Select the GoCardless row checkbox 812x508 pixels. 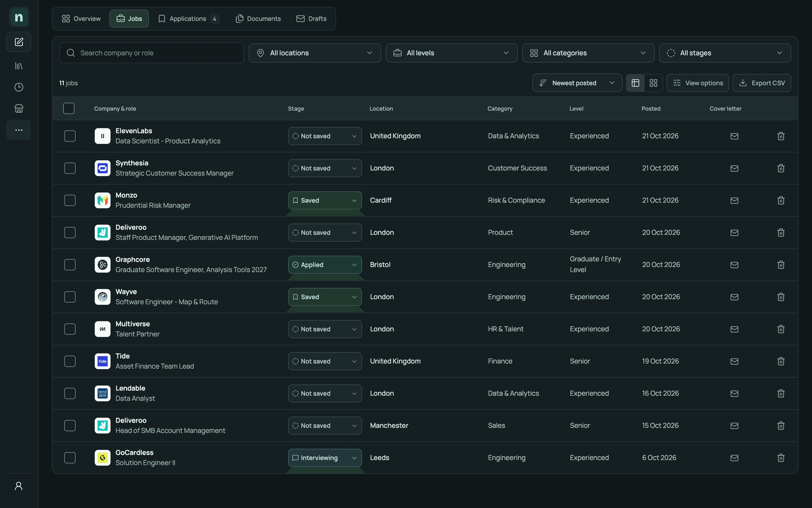coord(70,458)
